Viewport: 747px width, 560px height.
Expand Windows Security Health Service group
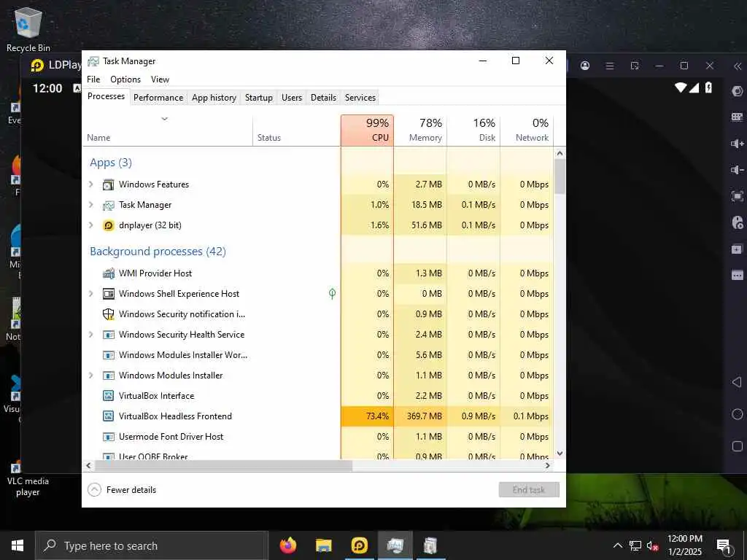point(91,334)
